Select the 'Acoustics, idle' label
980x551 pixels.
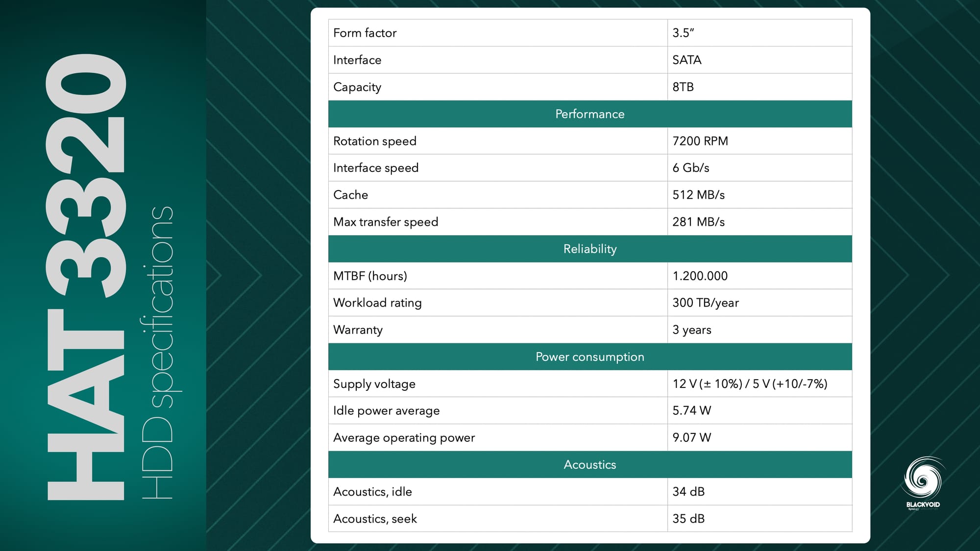point(372,492)
